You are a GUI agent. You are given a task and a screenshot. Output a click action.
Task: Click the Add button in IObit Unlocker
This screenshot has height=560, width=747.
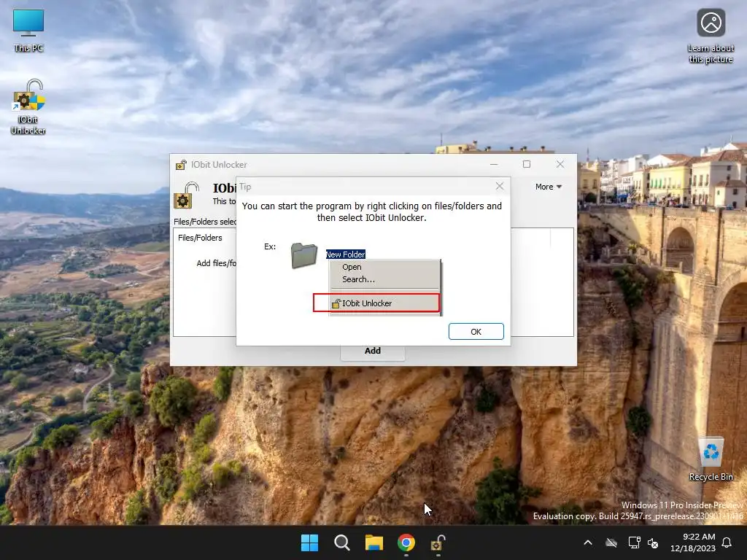click(373, 351)
